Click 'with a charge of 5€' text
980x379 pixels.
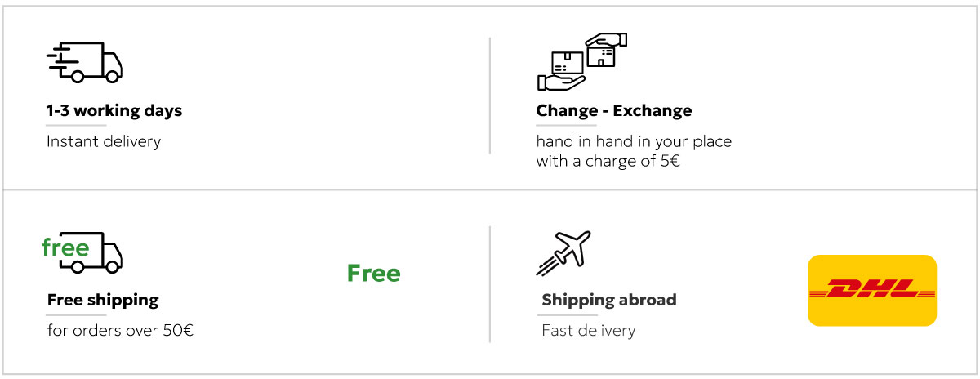(x=608, y=161)
